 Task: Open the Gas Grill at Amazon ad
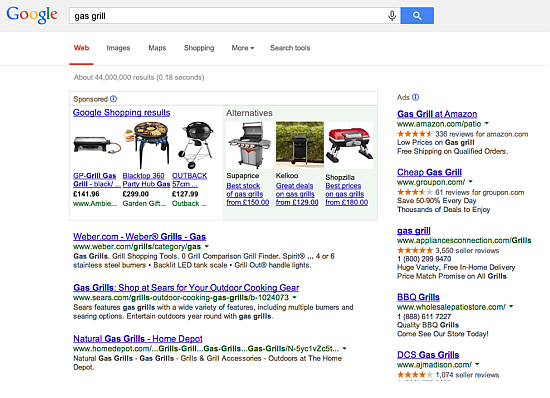coord(437,114)
